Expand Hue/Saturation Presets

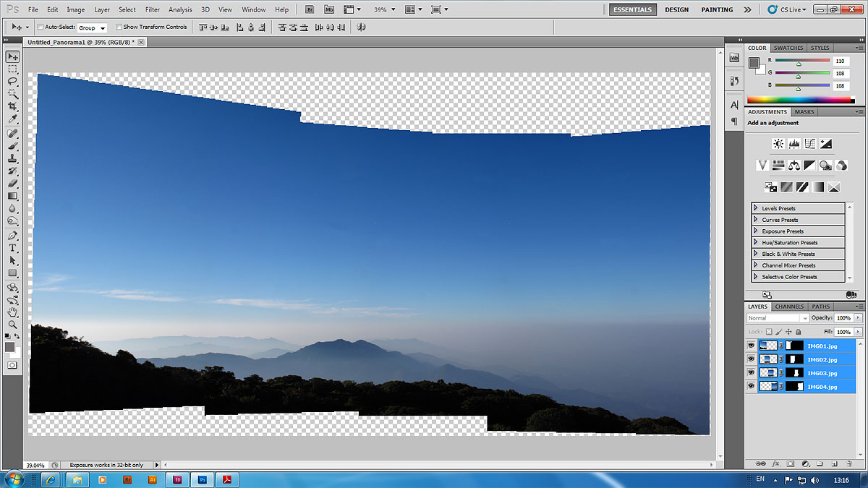pyautogui.click(x=756, y=242)
